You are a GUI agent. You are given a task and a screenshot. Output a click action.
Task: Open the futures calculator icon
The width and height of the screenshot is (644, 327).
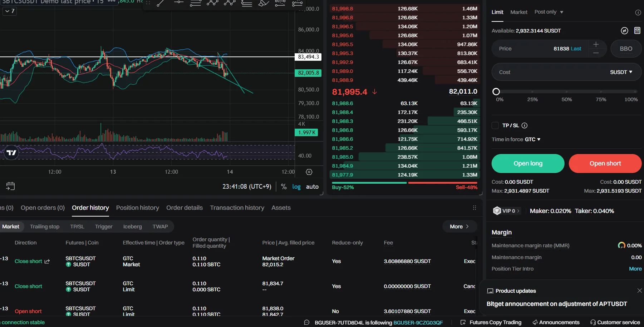tap(637, 31)
